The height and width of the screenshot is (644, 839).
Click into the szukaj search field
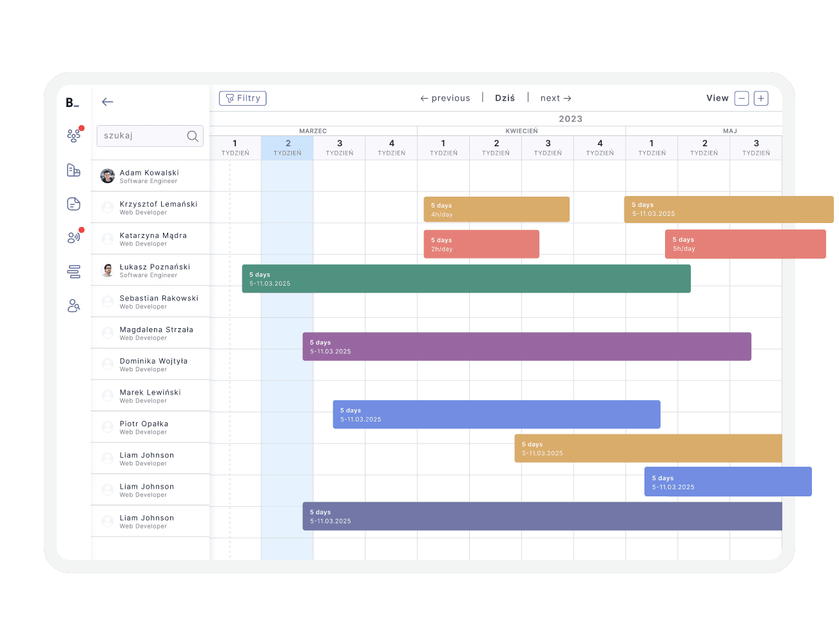click(x=142, y=136)
